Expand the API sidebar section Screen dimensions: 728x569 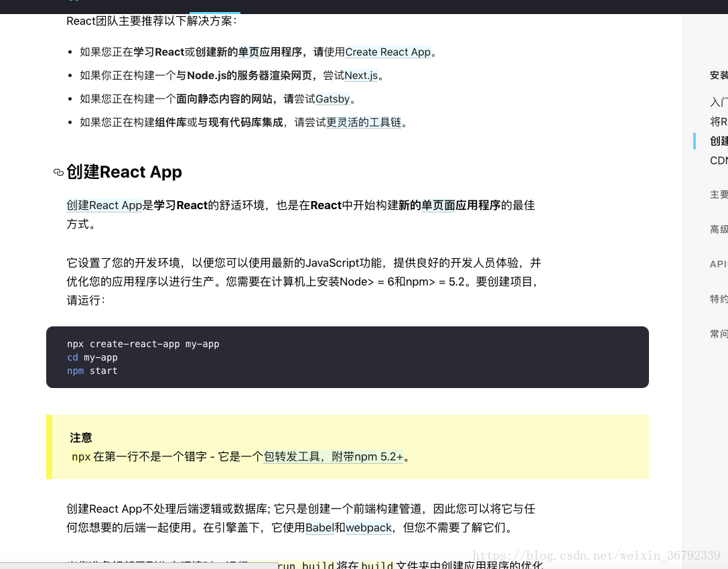719,264
